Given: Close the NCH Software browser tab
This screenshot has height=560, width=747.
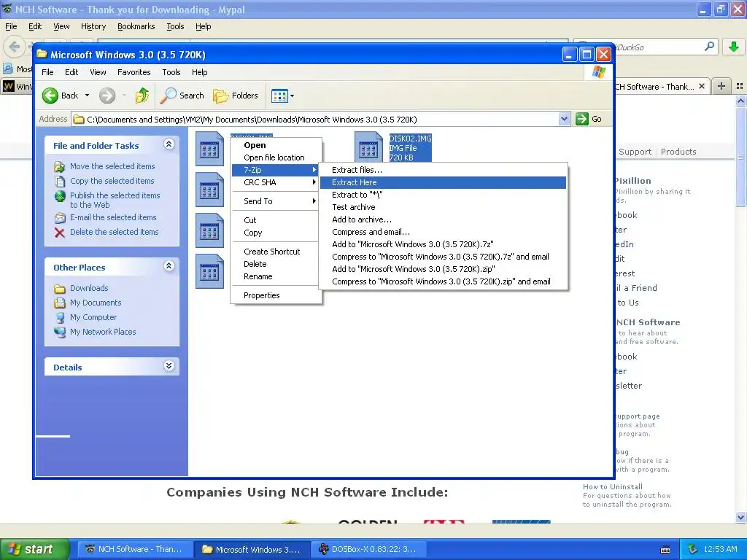Looking at the screenshot, I should pyautogui.click(x=702, y=87).
